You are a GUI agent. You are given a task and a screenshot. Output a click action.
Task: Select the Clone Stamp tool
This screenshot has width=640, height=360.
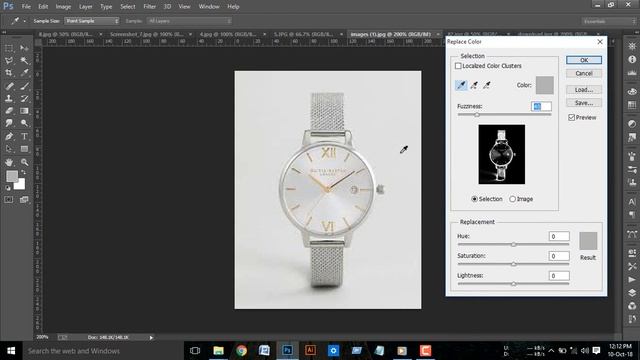coord(9,98)
